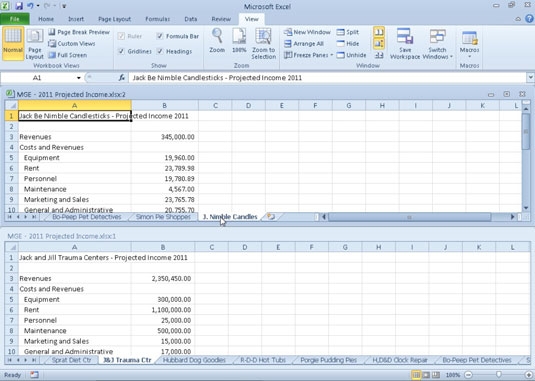This screenshot has height=381, width=535.
Task: Open the Switch Windows dropdown
Action: coord(437,44)
